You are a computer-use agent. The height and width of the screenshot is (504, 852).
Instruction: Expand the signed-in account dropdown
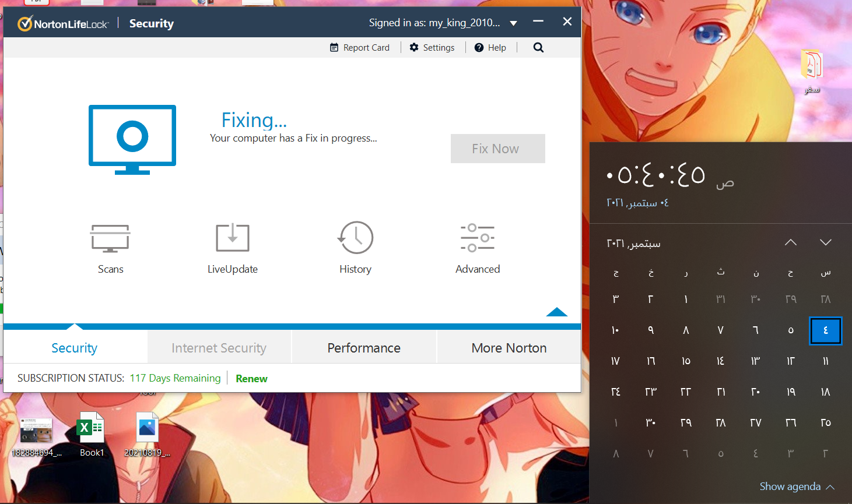[513, 23]
